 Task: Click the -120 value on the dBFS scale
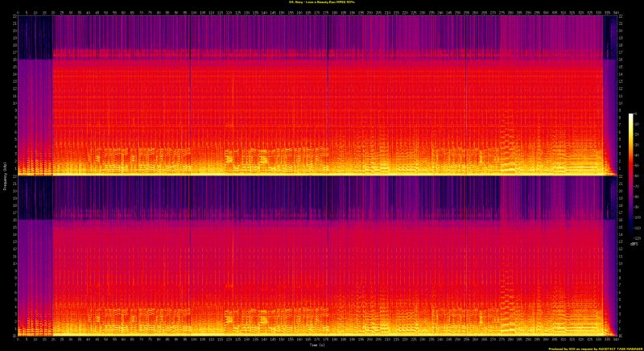tap(638, 238)
